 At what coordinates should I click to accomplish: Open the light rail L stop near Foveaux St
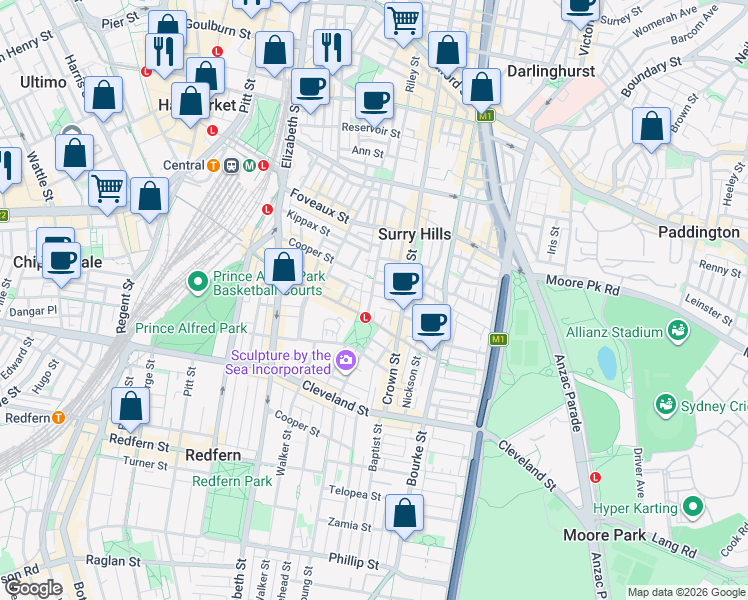[267, 209]
